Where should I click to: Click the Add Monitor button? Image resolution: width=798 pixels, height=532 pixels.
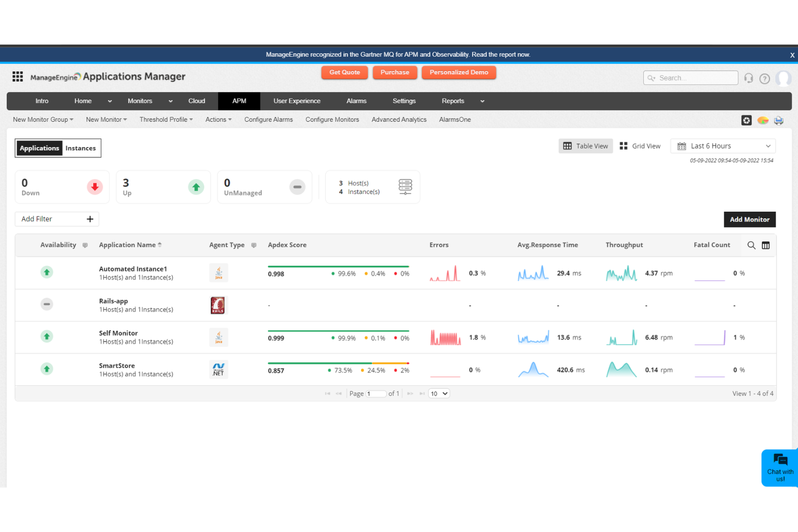click(749, 219)
